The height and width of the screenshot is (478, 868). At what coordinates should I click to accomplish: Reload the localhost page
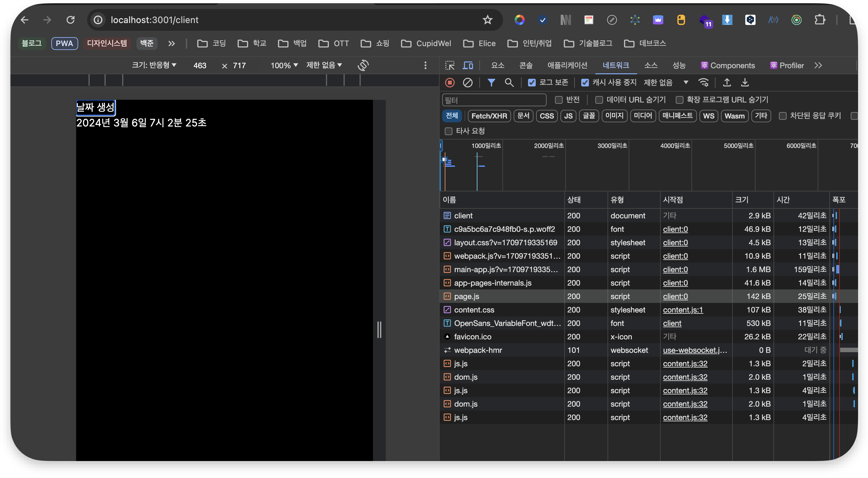[70, 20]
